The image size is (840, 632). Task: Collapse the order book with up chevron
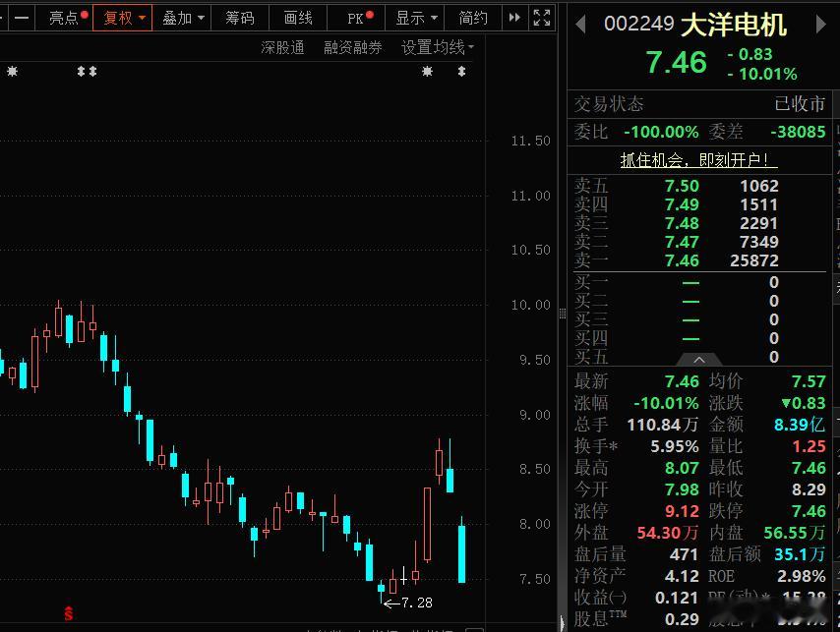[699, 360]
